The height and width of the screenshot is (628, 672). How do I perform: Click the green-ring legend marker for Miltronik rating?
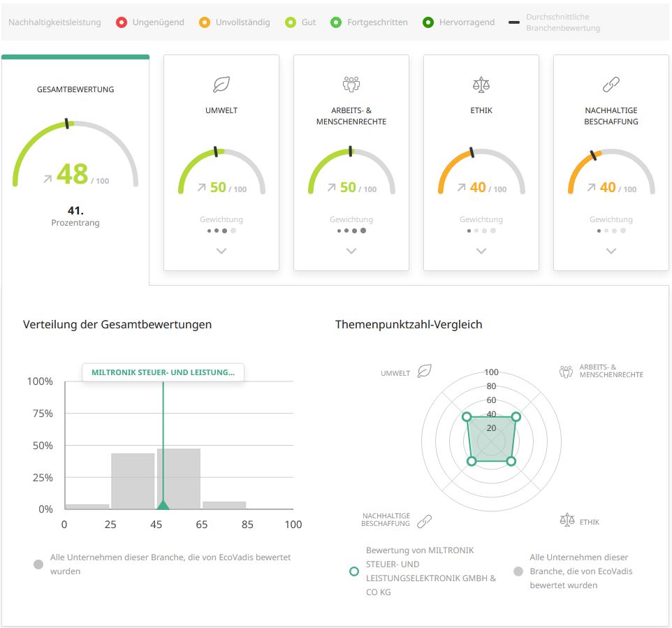pos(354,571)
